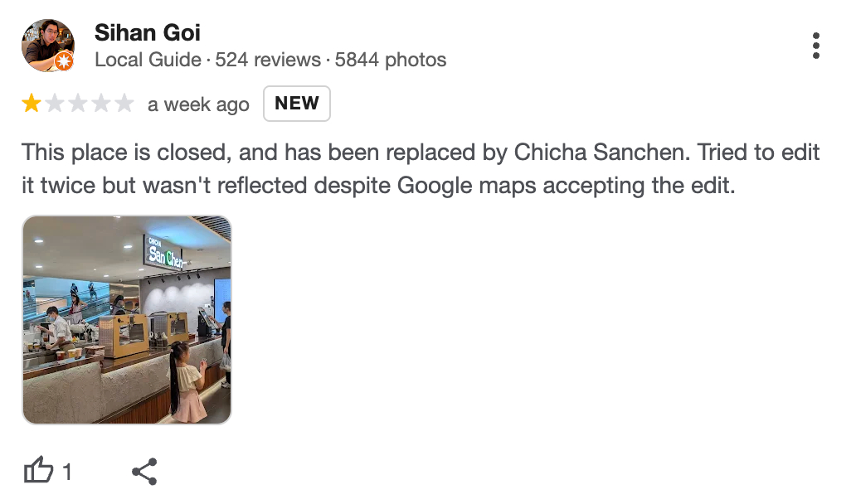
Task: Click the review text mentioning Chicha Sanchen
Action: coord(420,169)
